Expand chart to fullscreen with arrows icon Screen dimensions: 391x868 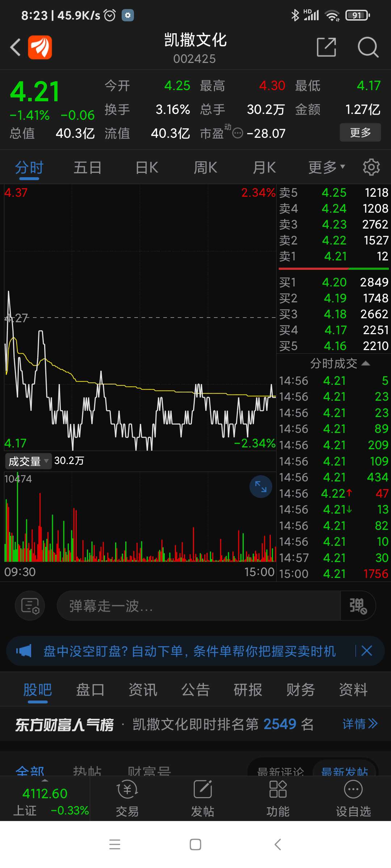click(x=261, y=486)
